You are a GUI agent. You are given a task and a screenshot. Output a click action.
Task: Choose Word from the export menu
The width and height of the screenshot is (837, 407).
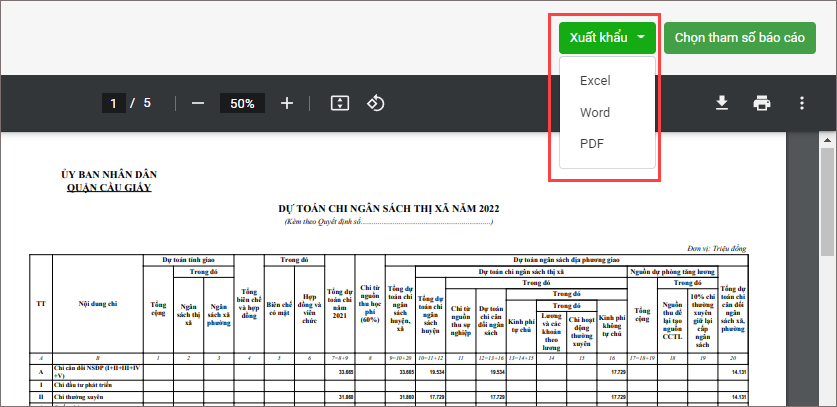[595, 112]
